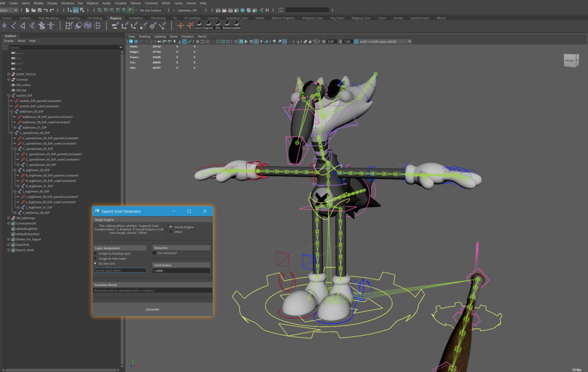
Task: Open the viewport Renderer menu
Action: point(187,36)
